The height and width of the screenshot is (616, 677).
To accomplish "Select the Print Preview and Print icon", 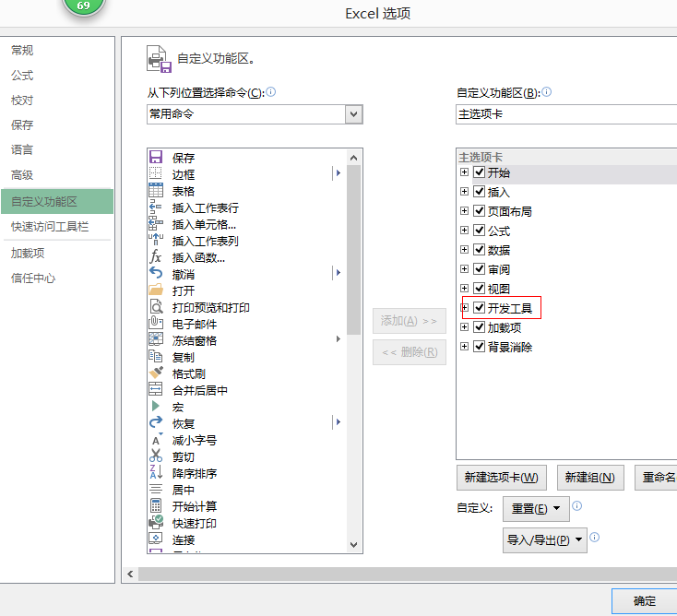I will point(156,306).
